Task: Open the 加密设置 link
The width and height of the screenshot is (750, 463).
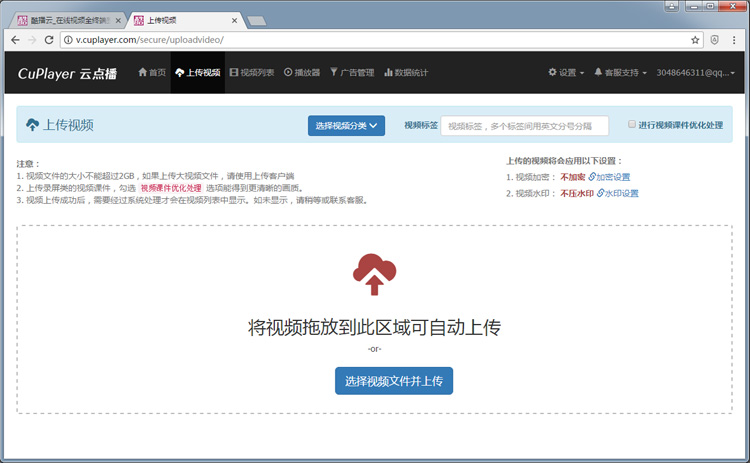Action: [609, 176]
